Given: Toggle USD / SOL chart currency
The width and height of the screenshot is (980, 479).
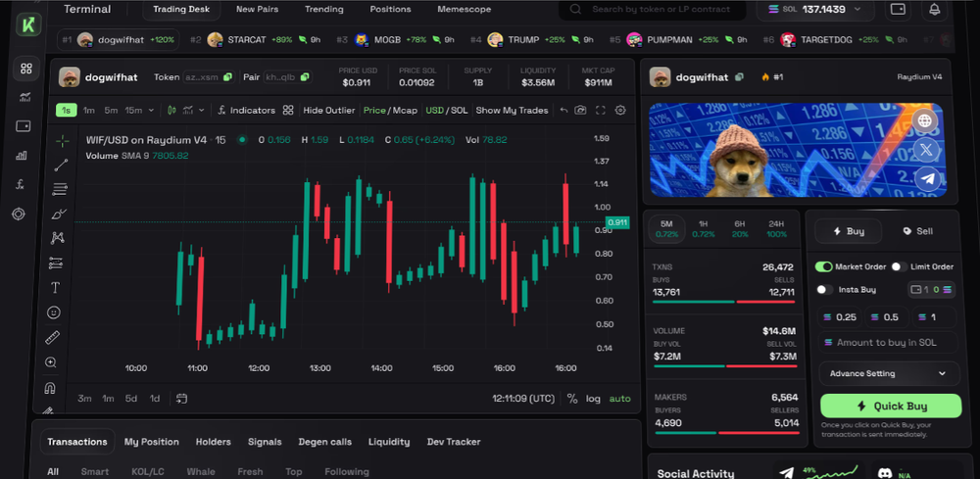Looking at the screenshot, I should click(446, 110).
